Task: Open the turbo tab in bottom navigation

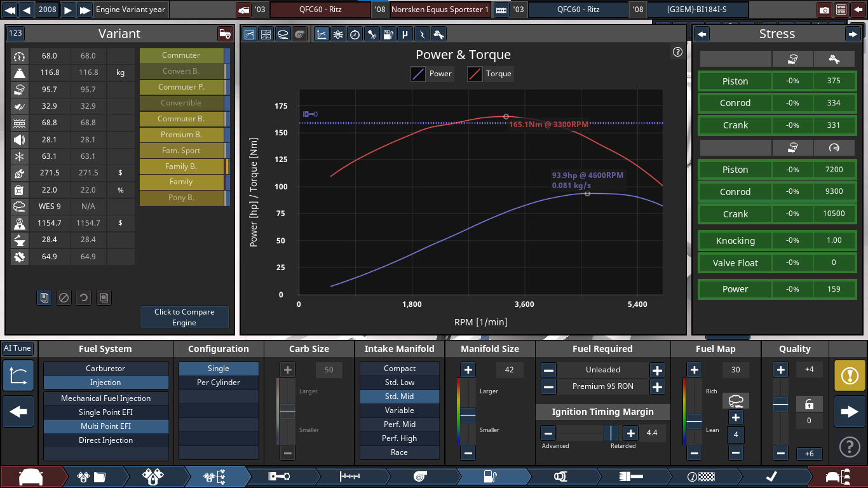Action: click(420, 476)
